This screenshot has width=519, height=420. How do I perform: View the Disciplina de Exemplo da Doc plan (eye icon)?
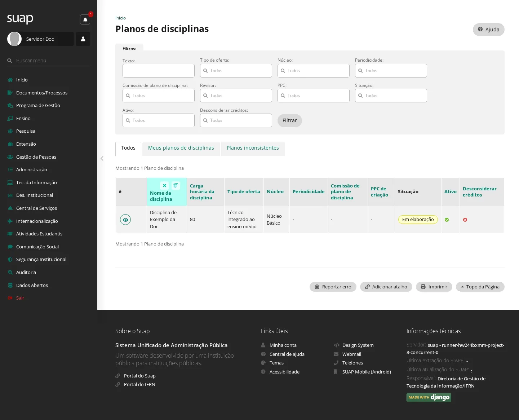(125, 220)
